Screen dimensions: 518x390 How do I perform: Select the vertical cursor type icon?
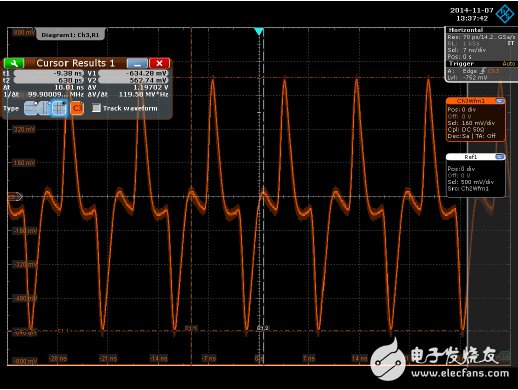(44, 108)
